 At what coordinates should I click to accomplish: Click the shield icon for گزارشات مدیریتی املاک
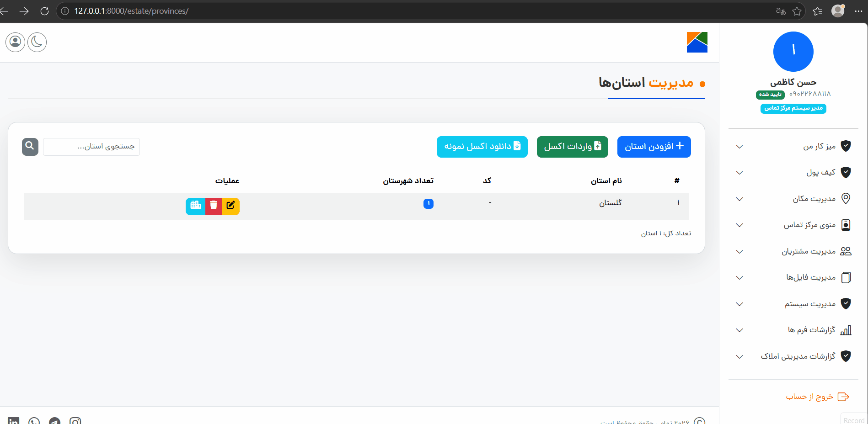[846, 356]
